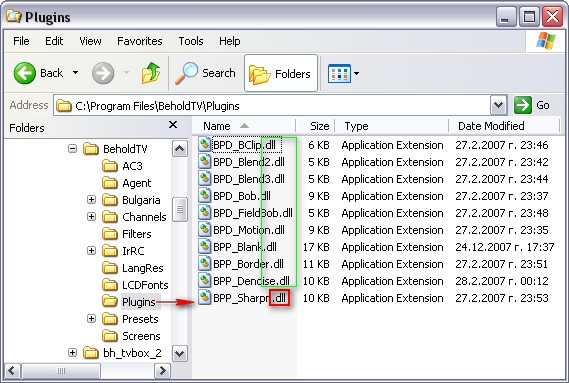Image resolution: width=569 pixels, height=383 pixels.
Task: Click the folder tree vertical scroll thumb
Action: point(180,209)
